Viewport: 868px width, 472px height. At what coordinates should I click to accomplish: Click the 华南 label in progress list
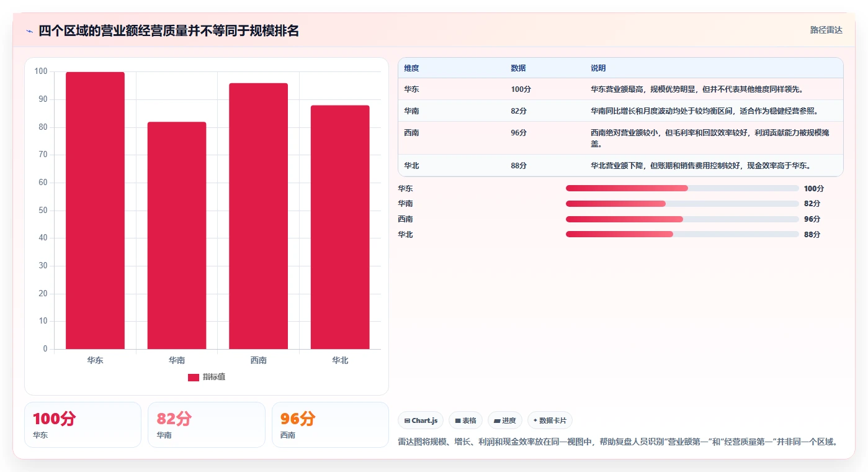[405, 204]
